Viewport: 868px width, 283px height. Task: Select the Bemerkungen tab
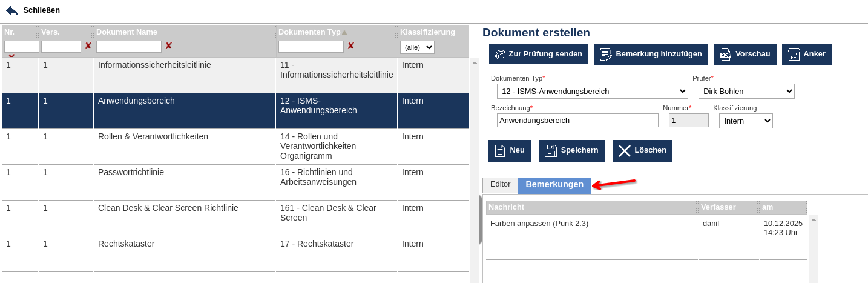[x=554, y=185]
